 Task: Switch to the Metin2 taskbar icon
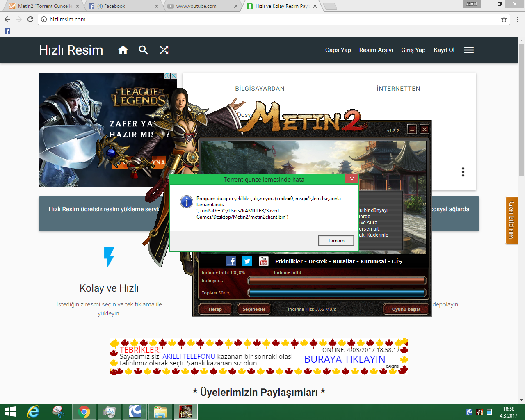click(x=186, y=412)
